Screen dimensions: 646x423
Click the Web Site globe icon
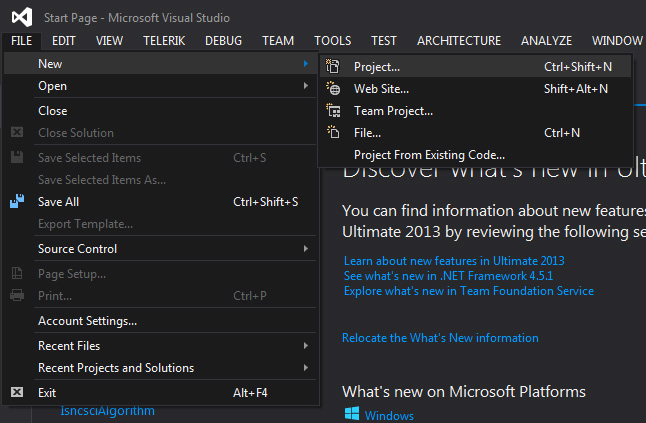(333, 88)
